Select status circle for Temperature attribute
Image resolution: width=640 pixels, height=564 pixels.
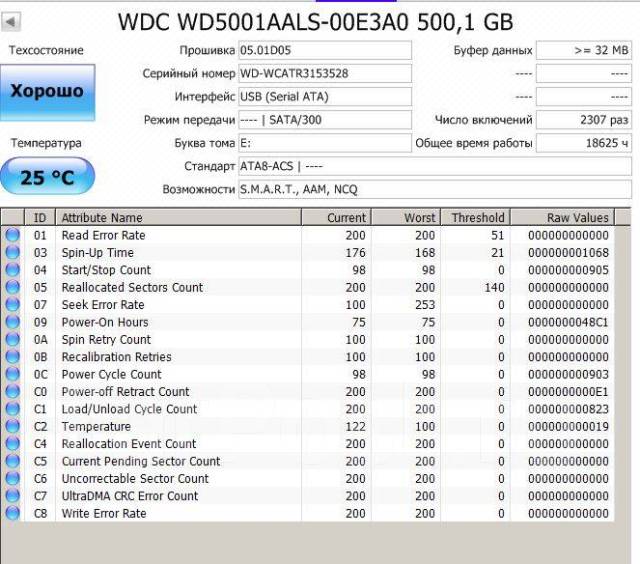[13, 426]
